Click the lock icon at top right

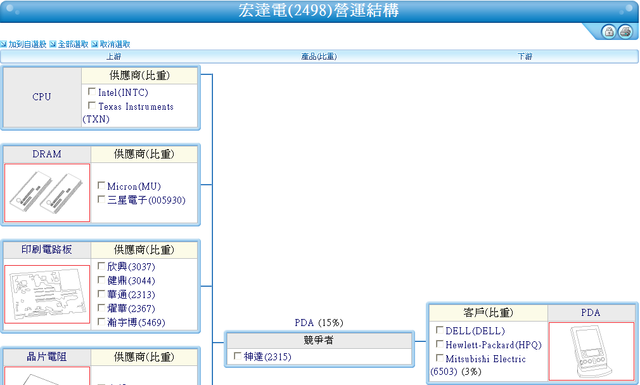609,31
